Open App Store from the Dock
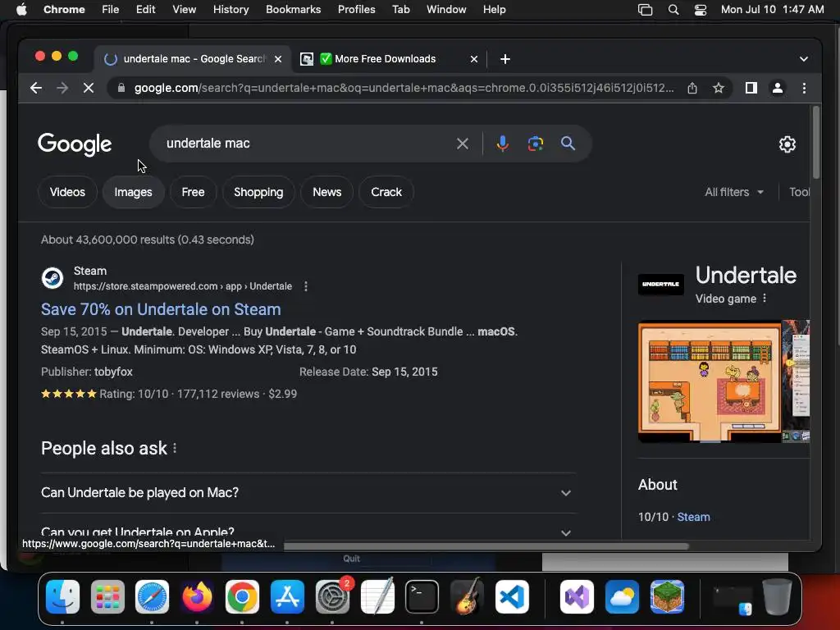 point(288,597)
